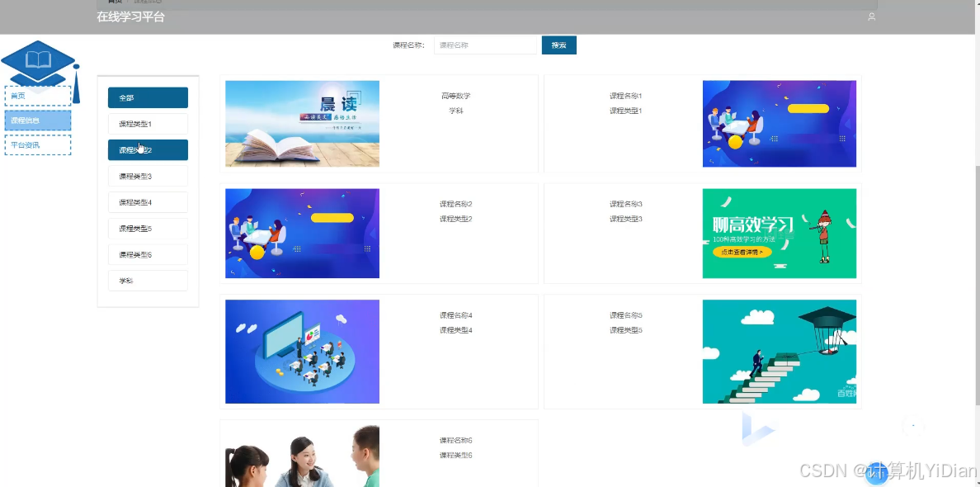Click the 课程名称4 course title
The image size is (980, 487).
[455, 315]
